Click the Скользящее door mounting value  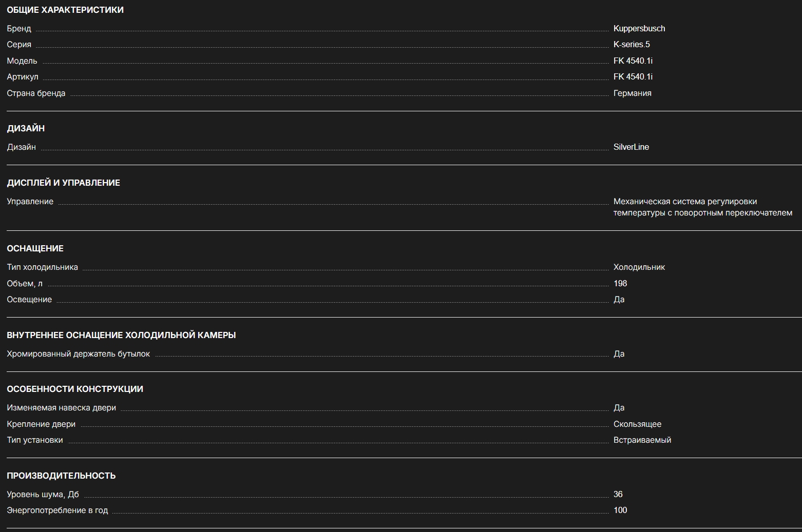click(x=637, y=424)
